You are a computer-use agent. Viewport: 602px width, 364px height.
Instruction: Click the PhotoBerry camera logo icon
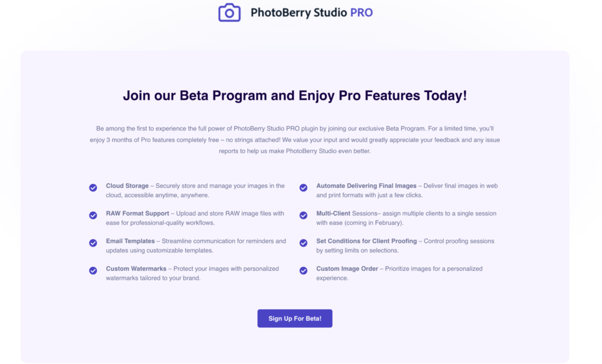coord(229,12)
